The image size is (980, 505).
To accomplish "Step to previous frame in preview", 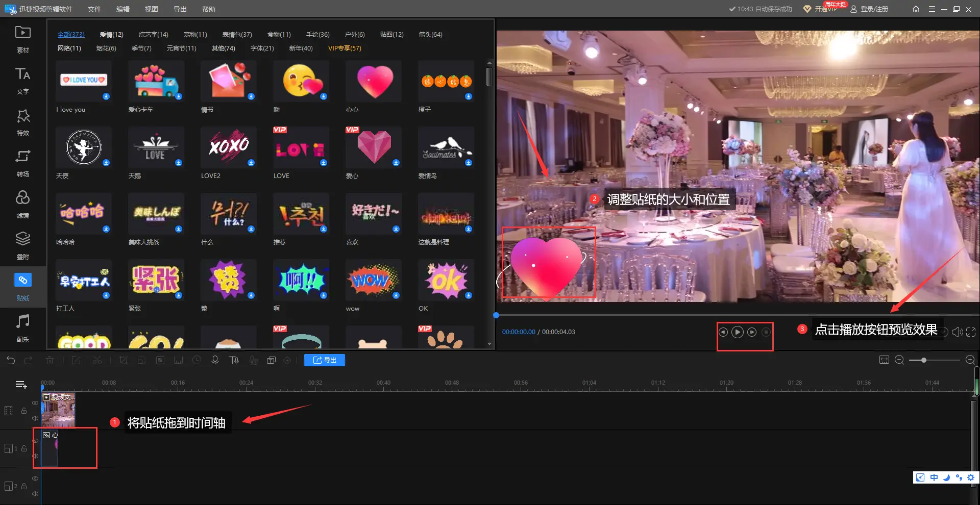I will click(723, 332).
